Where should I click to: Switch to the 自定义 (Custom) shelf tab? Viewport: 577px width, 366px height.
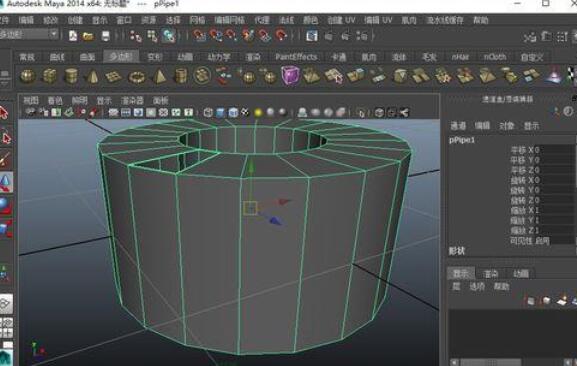[532, 57]
